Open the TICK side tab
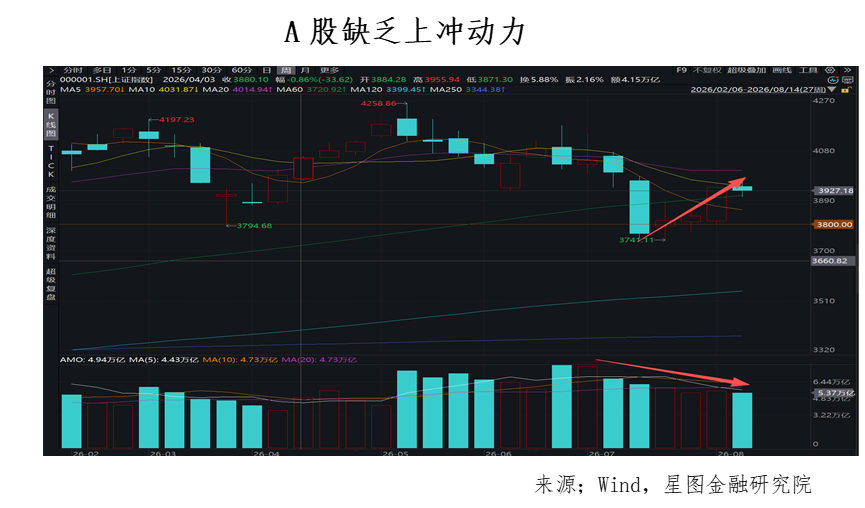The height and width of the screenshot is (508, 865). [x=51, y=162]
